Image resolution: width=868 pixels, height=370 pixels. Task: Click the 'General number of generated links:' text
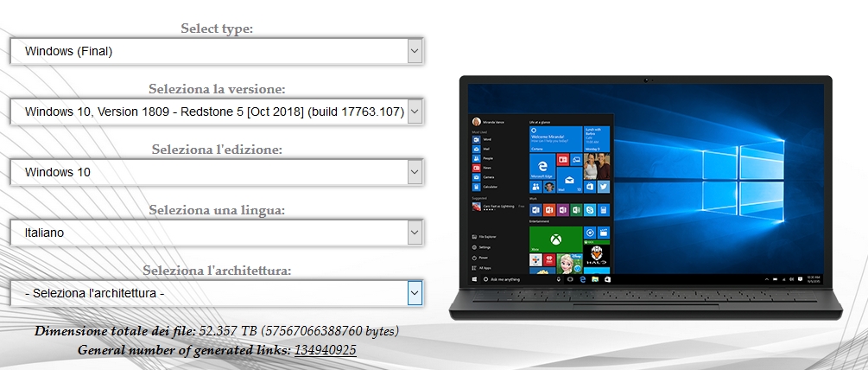184,350
